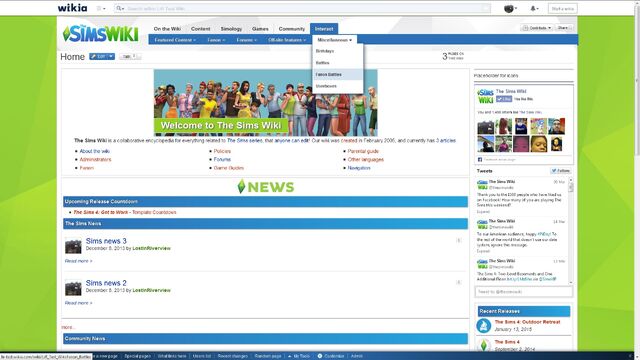Image resolution: width=640 pixels, height=360 pixels.
Task: Open the Contribute dropdown
Action: tap(537, 28)
